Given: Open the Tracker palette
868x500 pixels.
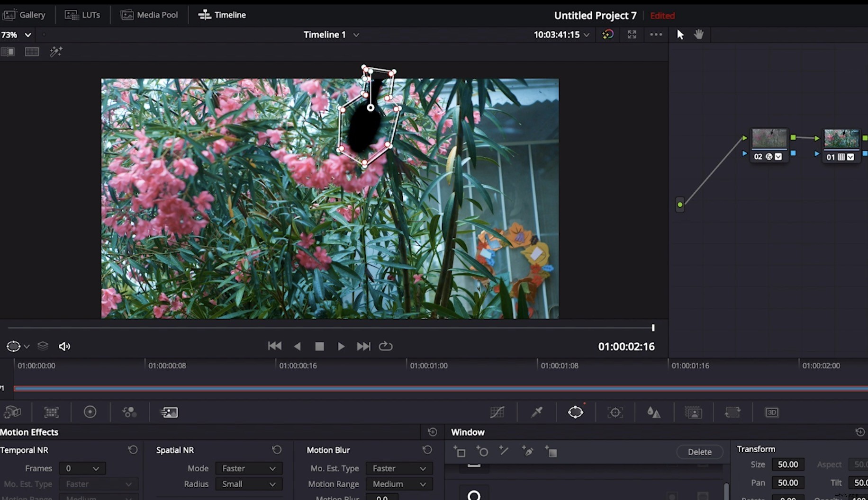Looking at the screenshot, I should 615,412.
